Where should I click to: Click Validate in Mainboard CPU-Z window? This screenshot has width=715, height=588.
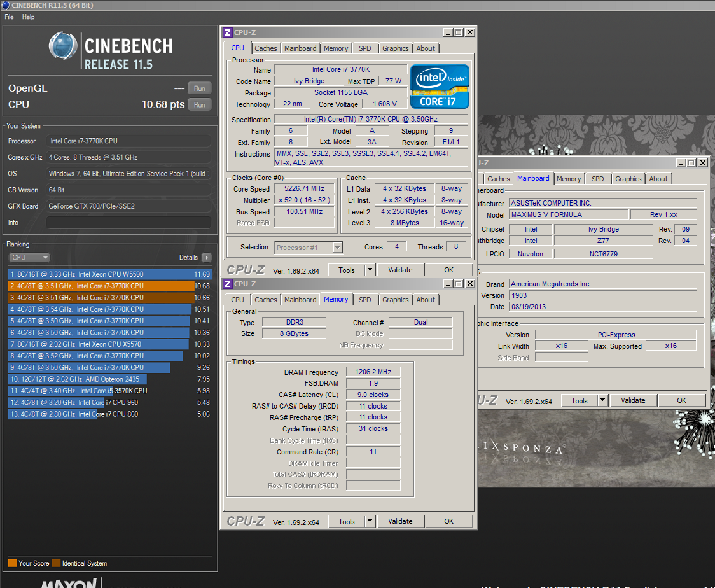[634, 400]
